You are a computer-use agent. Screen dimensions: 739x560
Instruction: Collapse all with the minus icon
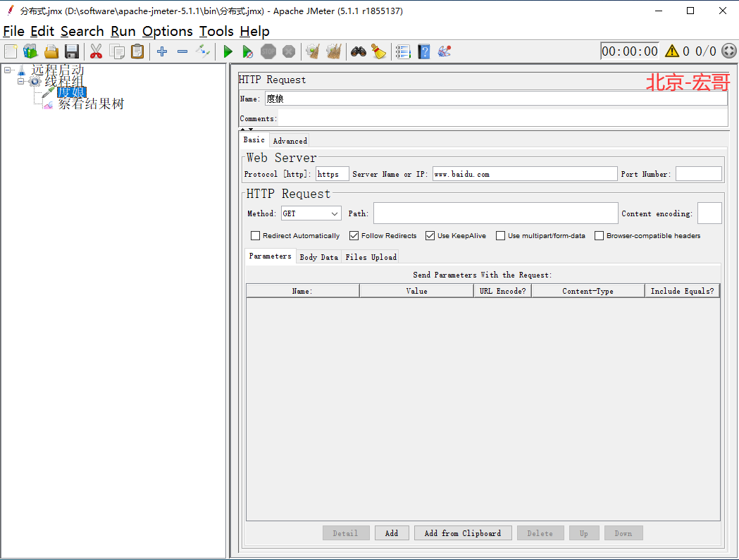click(182, 51)
